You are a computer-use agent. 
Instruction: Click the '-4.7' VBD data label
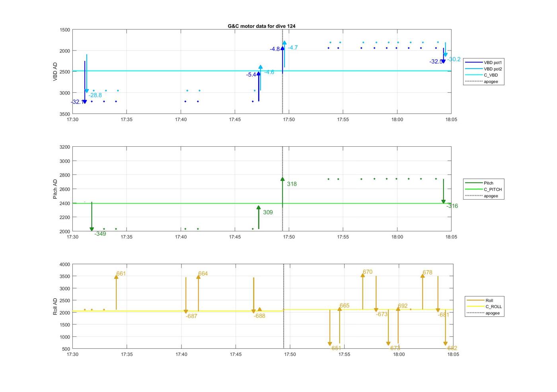tap(293, 47)
